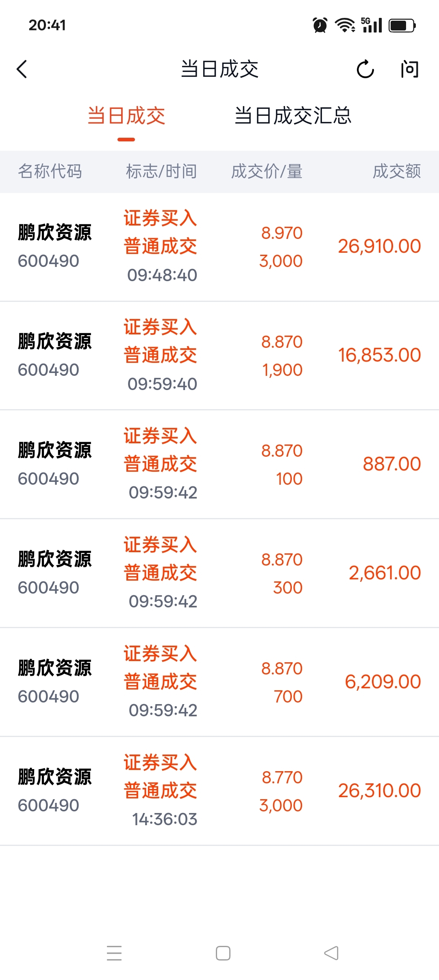Tap the battery status icon
439x980 pixels.
[x=402, y=26]
